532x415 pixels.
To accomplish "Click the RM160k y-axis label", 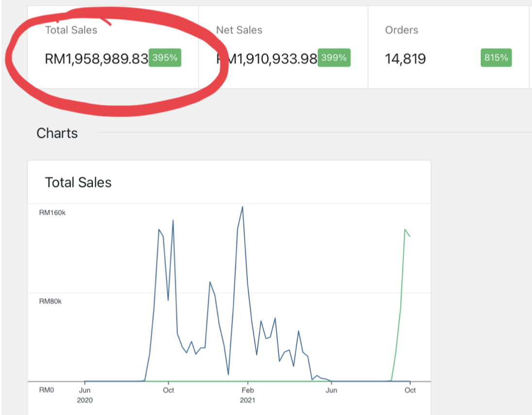I will [x=52, y=213].
